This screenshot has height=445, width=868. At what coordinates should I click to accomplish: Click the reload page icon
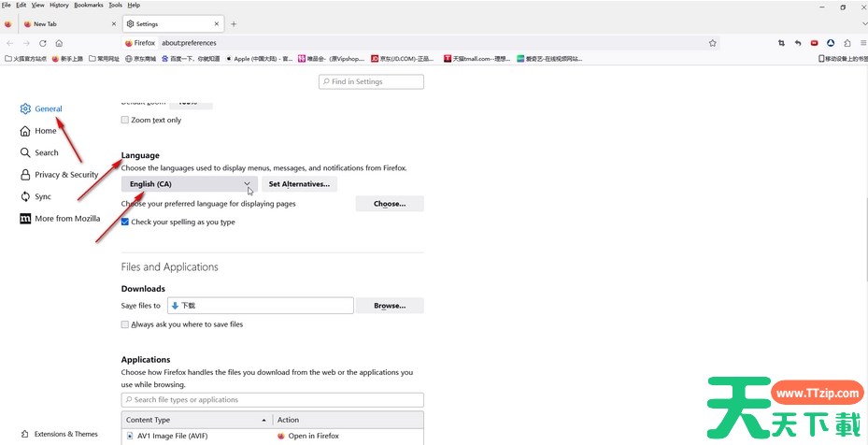[x=43, y=43]
